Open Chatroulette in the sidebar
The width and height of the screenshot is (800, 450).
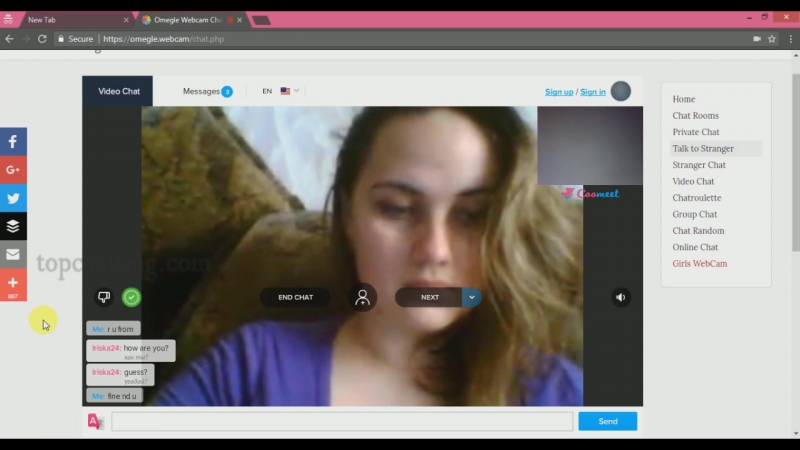(x=697, y=197)
